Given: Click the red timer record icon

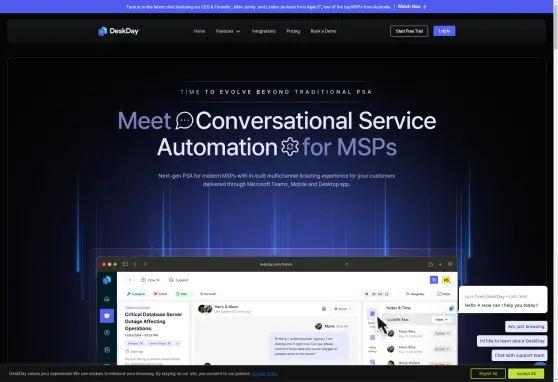Looking at the screenshot, I should click(x=367, y=294).
